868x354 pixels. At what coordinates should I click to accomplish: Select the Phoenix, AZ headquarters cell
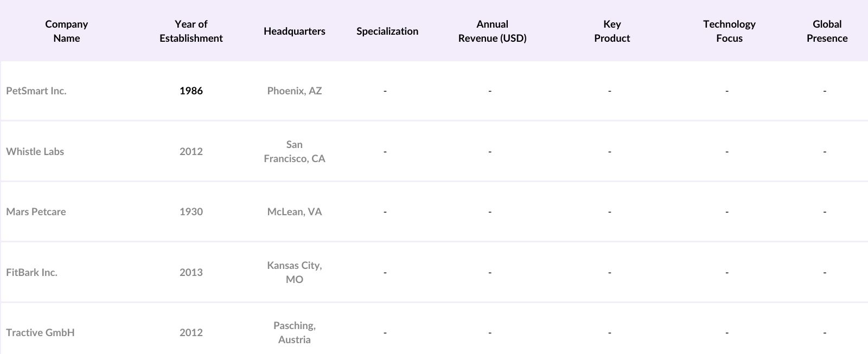click(294, 91)
